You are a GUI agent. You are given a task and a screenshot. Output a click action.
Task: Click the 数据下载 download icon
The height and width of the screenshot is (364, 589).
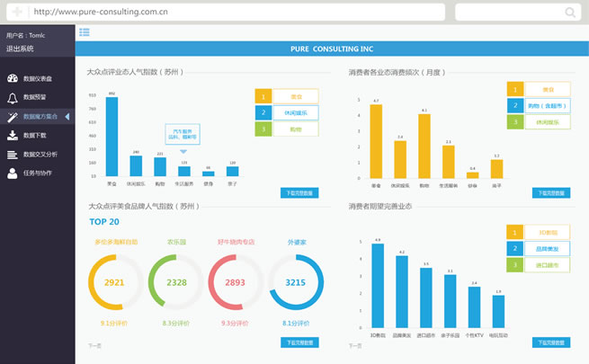coord(13,136)
